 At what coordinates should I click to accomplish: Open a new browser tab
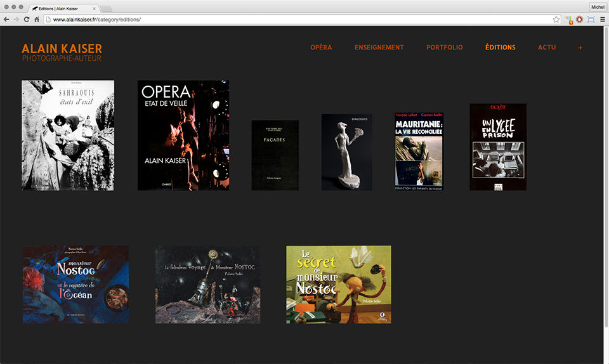point(106,8)
